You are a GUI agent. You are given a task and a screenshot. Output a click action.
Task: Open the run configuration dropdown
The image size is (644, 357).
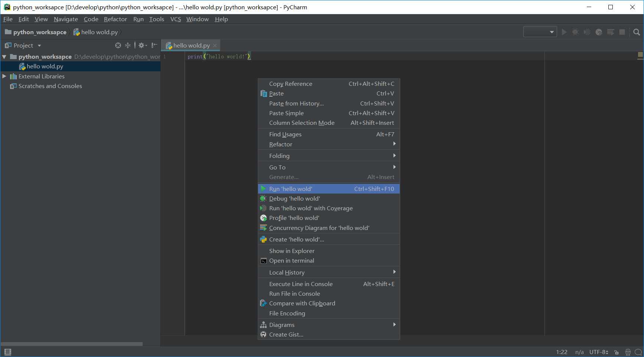(x=540, y=32)
